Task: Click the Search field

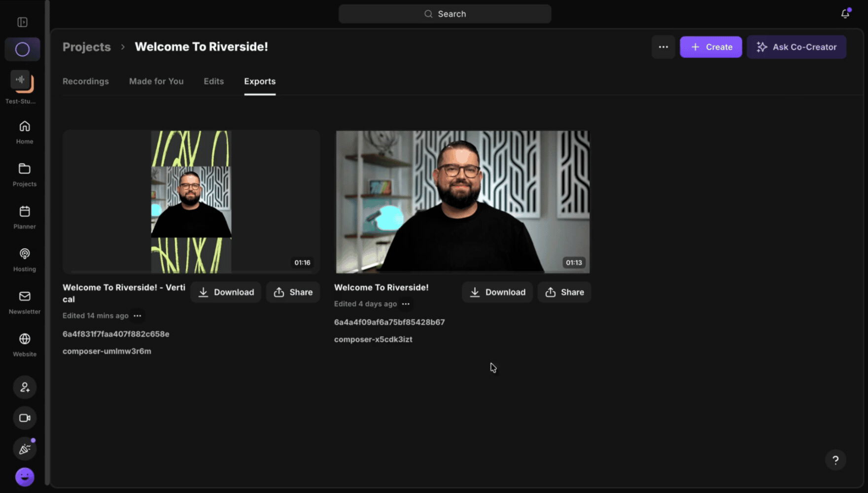Action: [x=445, y=14]
